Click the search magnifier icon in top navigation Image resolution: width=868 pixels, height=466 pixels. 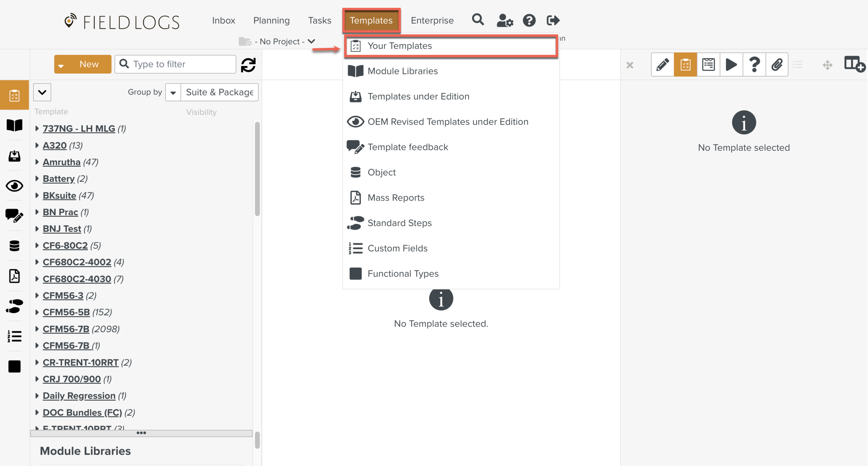(x=478, y=20)
